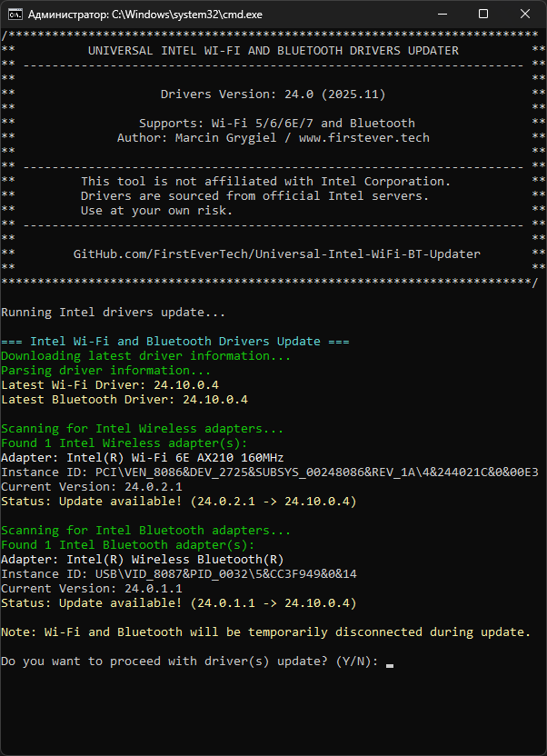
Task: Click 'Use at your own risk.' line
Action: click(x=156, y=211)
